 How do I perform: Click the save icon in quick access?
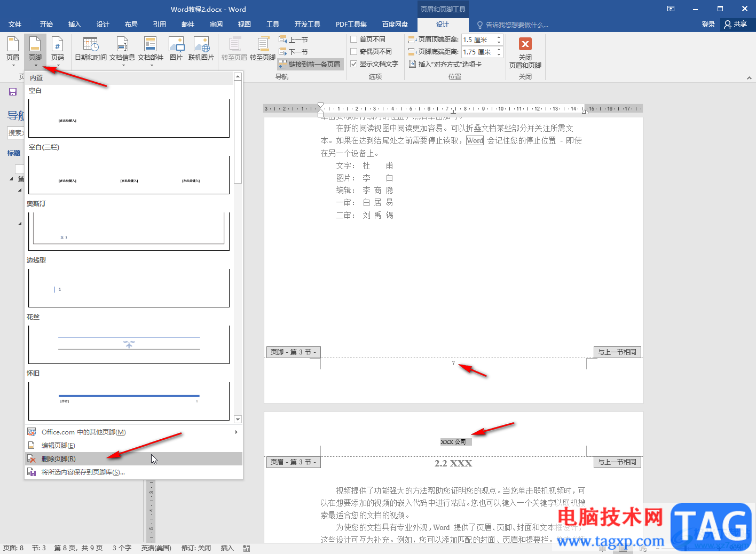13,92
